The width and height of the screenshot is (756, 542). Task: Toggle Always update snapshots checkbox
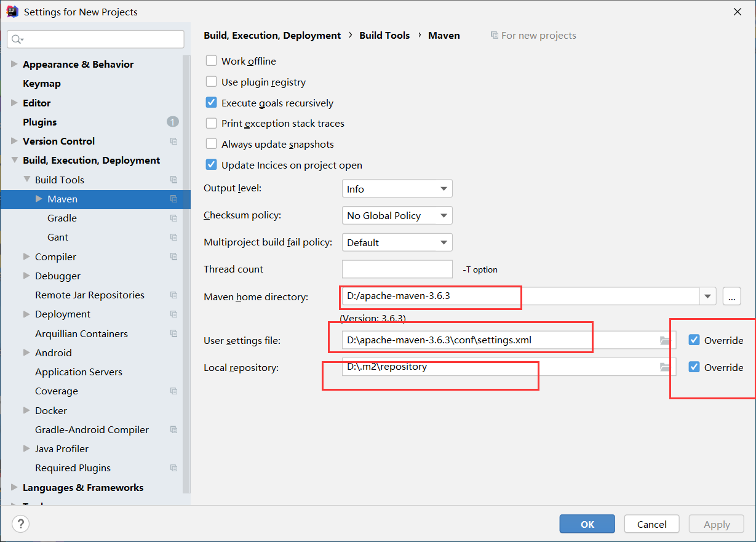tap(211, 144)
